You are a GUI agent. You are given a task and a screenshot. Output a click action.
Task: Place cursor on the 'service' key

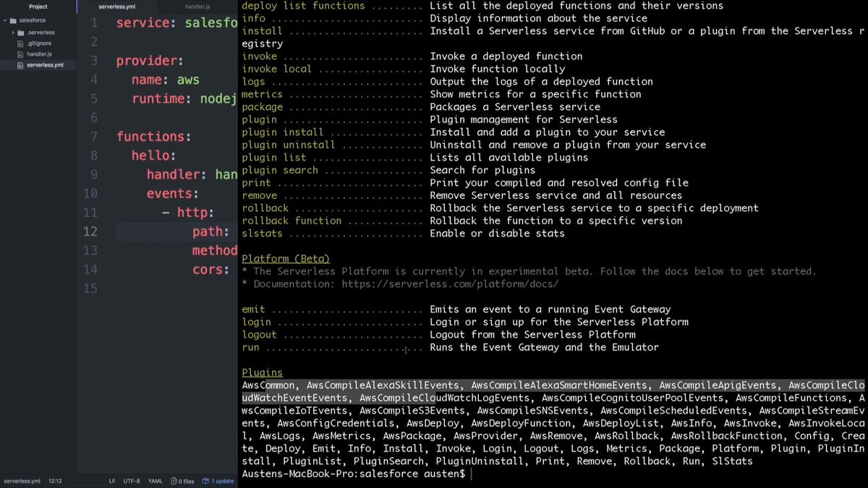(144, 23)
